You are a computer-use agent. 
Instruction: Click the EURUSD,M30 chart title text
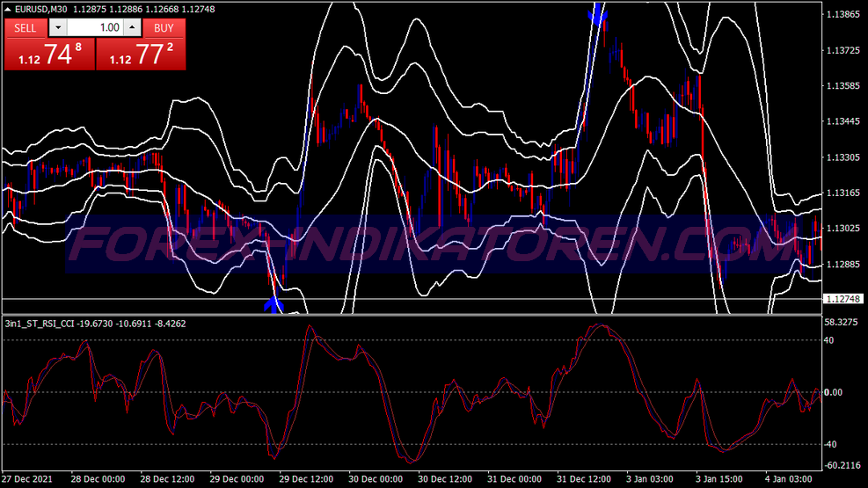[x=41, y=10]
